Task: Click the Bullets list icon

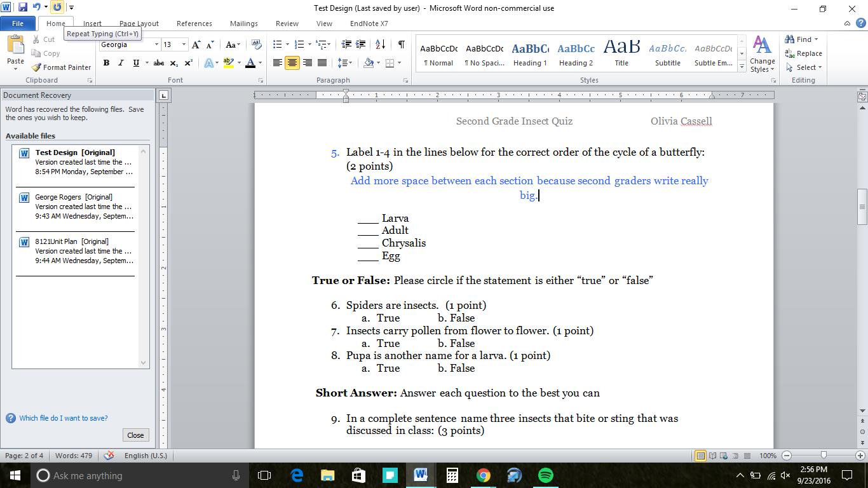Action: coord(278,44)
